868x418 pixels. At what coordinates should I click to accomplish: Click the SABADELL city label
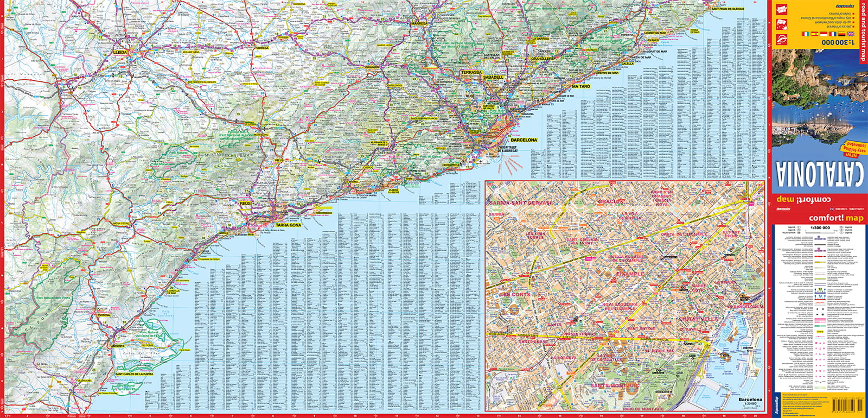pos(493,78)
